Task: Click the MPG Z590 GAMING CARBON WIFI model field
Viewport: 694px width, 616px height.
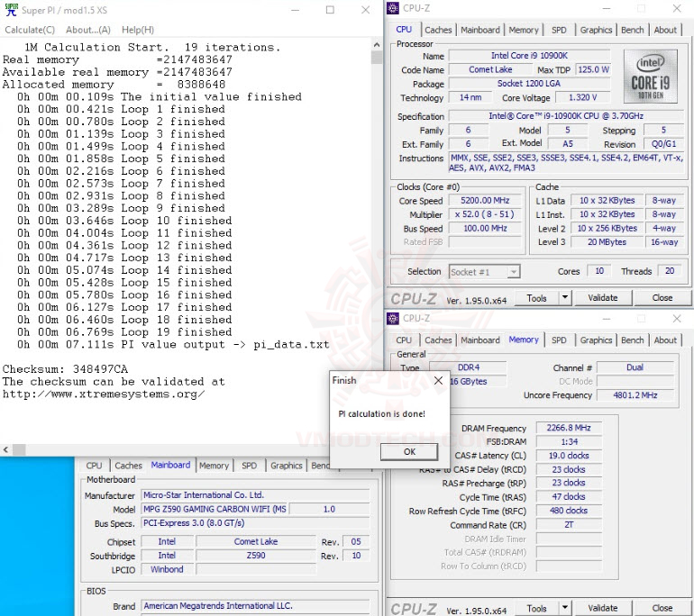Action: click(215, 509)
